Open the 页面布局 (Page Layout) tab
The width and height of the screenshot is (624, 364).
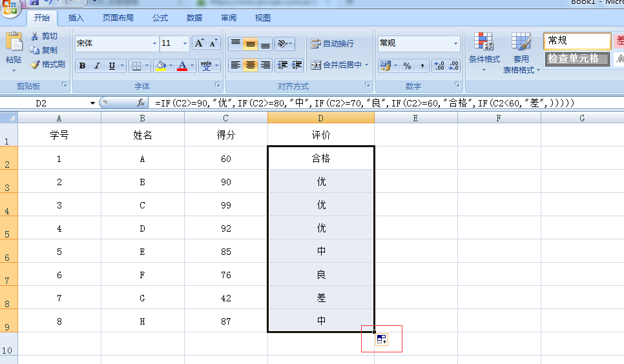click(118, 18)
